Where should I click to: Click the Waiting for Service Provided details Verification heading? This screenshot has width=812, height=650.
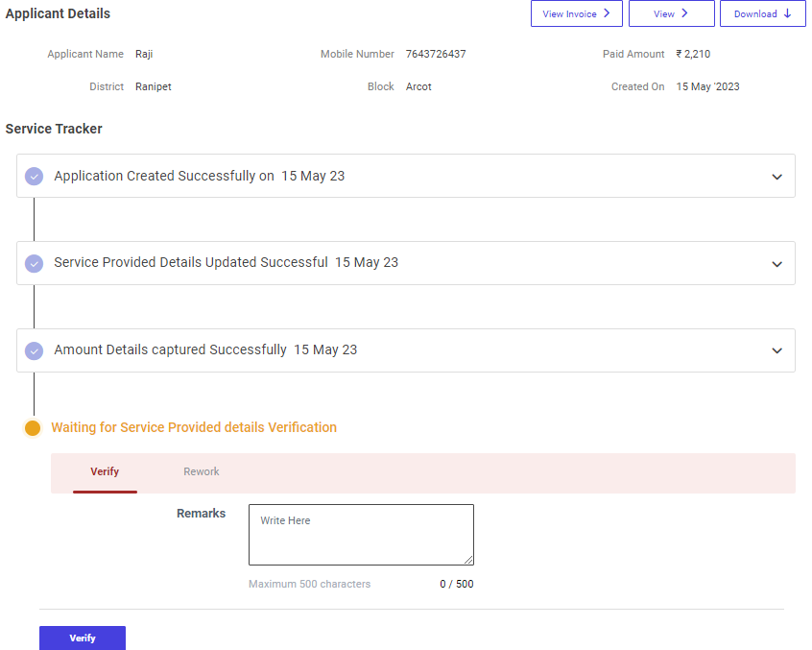coord(194,427)
